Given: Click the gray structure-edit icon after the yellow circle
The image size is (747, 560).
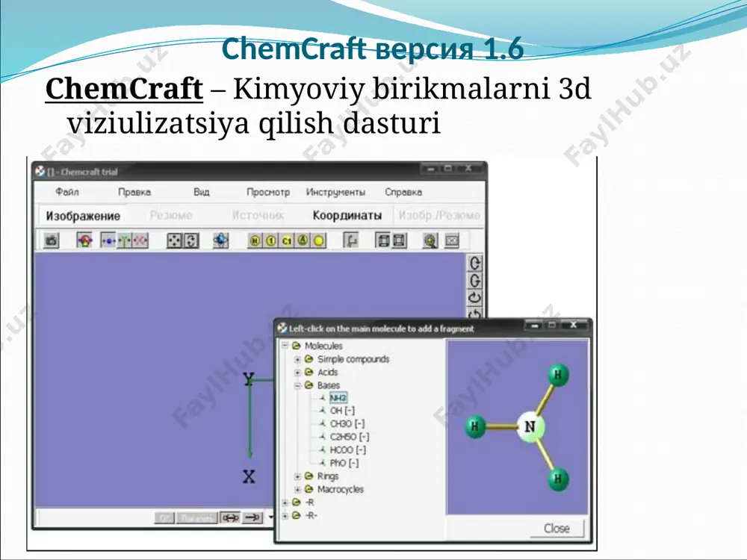Looking at the screenshot, I should [x=351, y=240].
